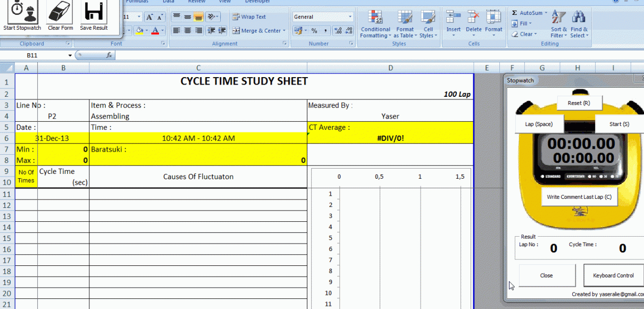Click the Increase Font Size icon

pos(149,17)
